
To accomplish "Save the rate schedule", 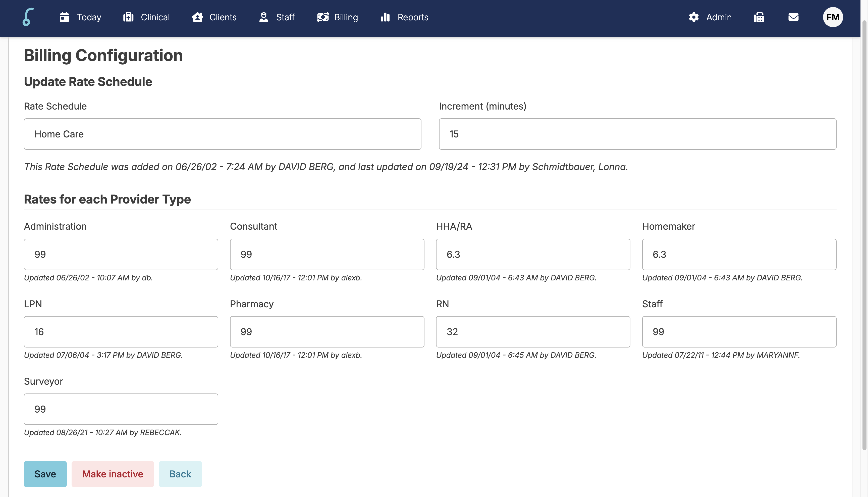I will point(45,474).
